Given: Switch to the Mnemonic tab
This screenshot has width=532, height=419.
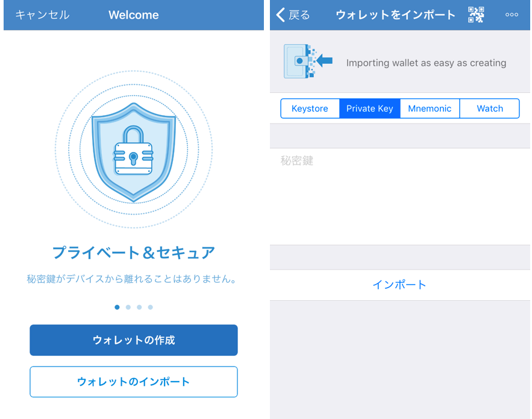Looking at the screenshot, I should coord(430,109).
